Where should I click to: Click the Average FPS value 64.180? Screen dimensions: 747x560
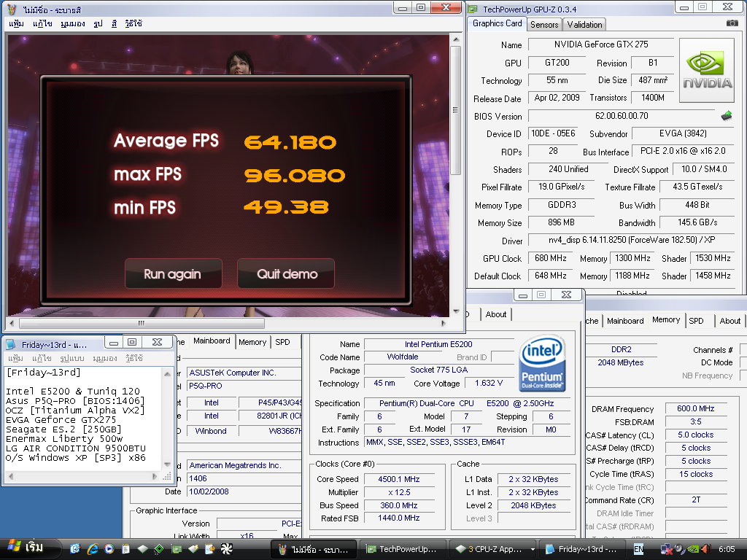click(x=290, y=142)
